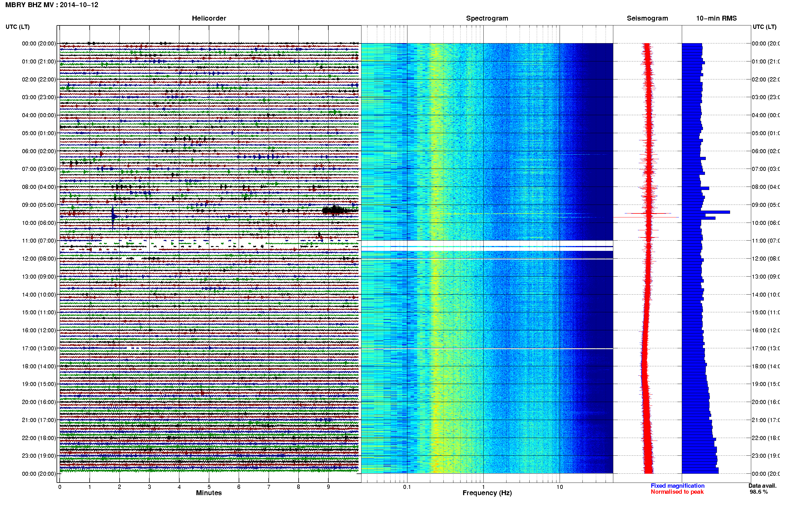
Task: Click the '5' tick on the Minutes axis
Action: click(x=209, y=487)
